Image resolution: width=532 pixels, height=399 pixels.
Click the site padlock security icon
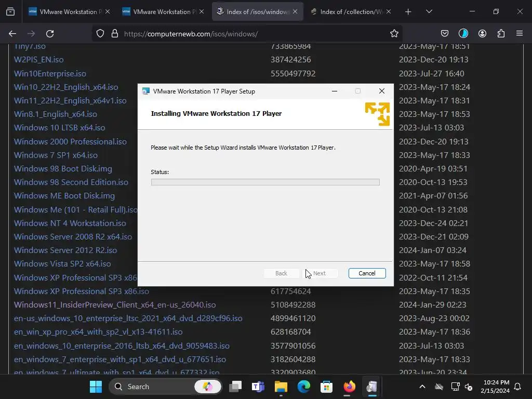pos(115,34)
